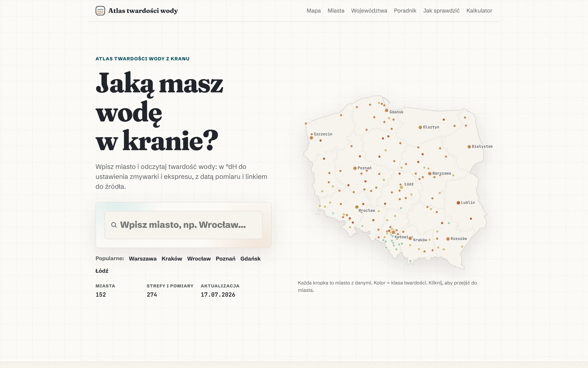Open the Atlas twardości wody home link
The height and width of the screenshot is (368, 588).
(x=137, y=11)
